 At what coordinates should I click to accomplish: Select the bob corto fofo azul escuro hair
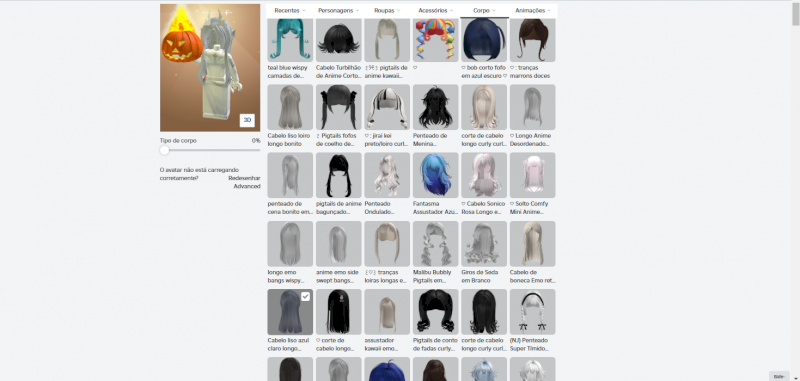point(484,40)
